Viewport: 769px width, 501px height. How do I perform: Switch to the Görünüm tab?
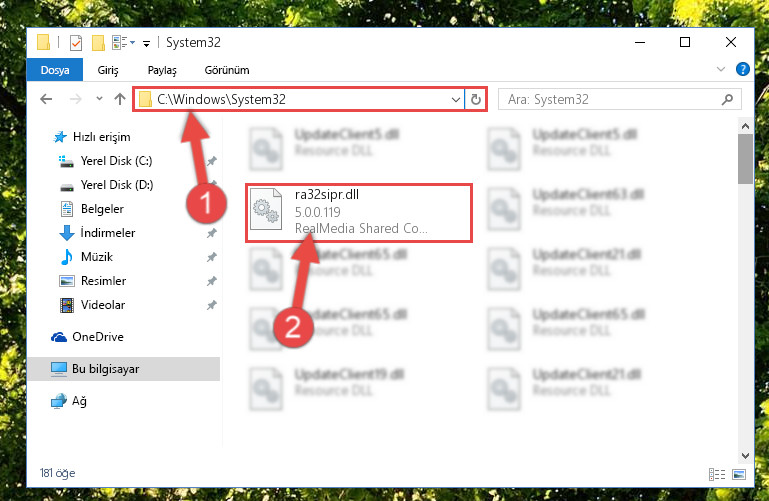227,70
